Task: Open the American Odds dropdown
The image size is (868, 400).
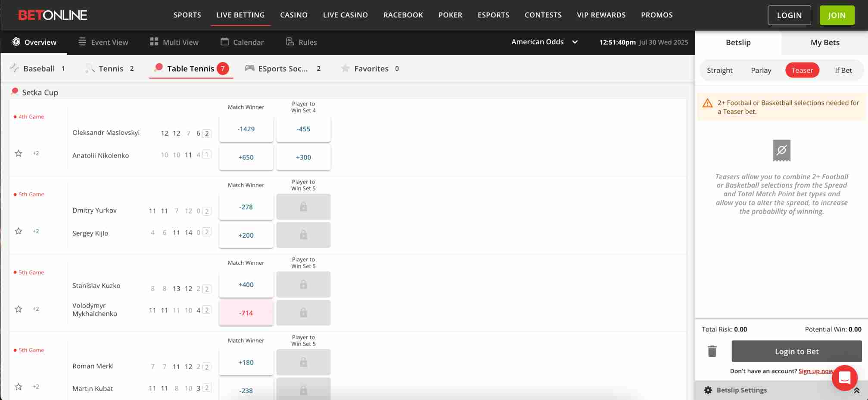Action: coord(544,42)
